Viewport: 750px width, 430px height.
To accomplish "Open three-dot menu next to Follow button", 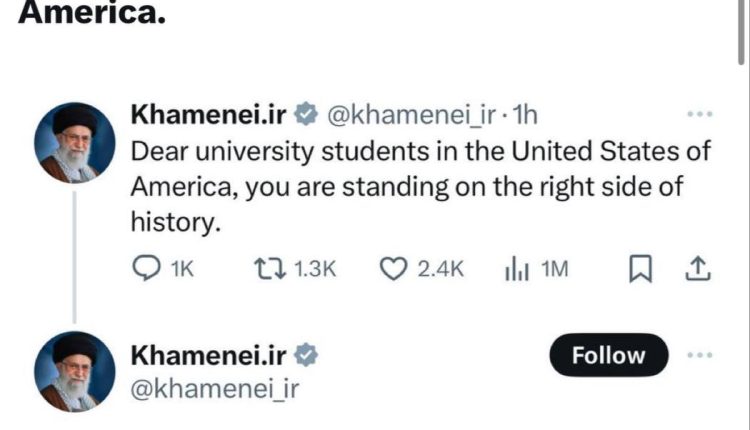I will 699,355.
